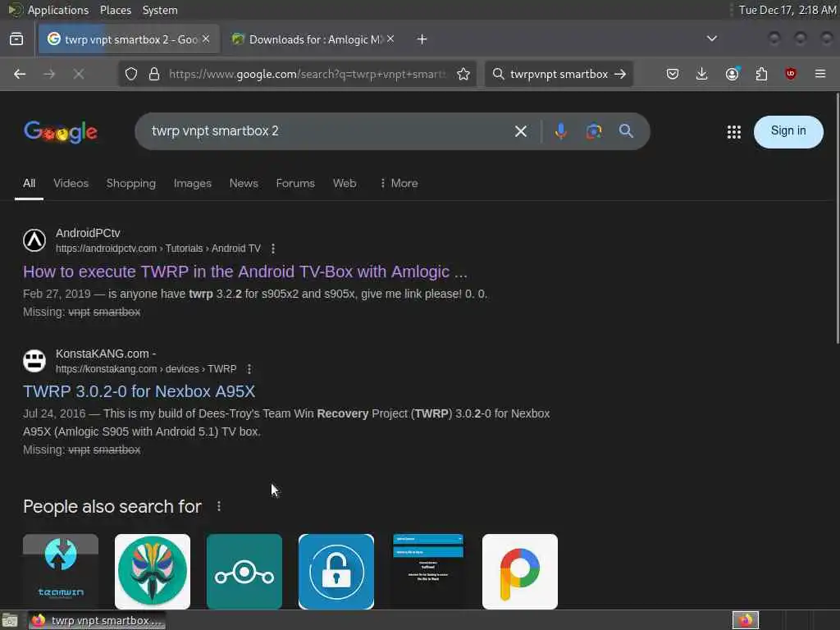The width and height of the screenshot is (840, 630).
Task: Clear the Google search query with X
Action: coord(521,131)
